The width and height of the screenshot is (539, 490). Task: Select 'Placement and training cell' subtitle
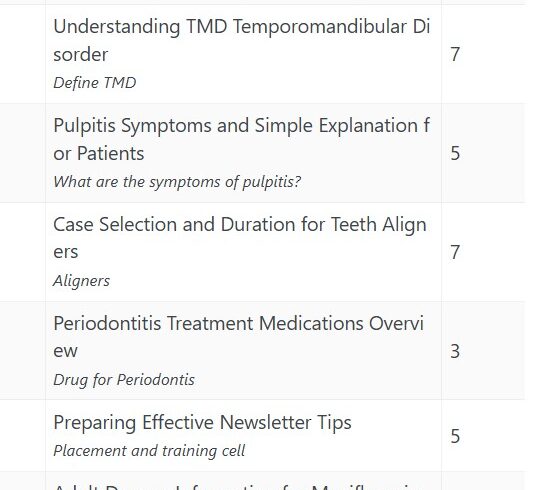click(149, 451)
